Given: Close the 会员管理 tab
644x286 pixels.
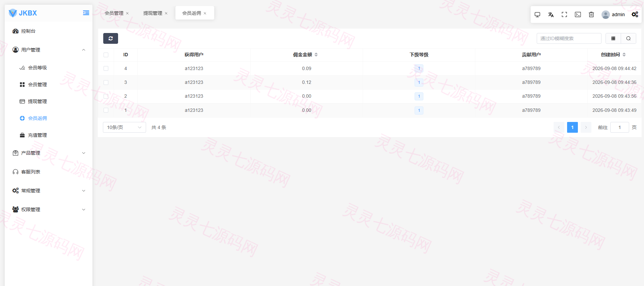Looking at the screenshot, I should pos(128,13).
